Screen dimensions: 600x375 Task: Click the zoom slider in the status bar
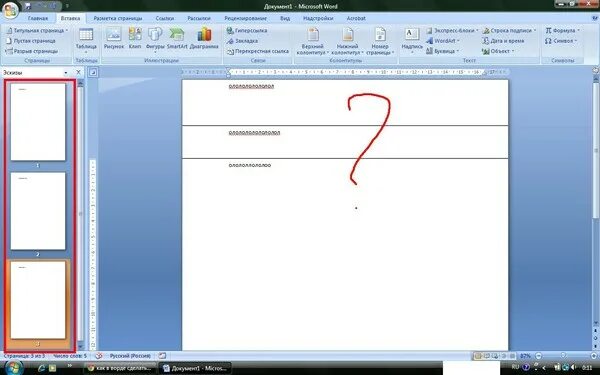point(564,356)
